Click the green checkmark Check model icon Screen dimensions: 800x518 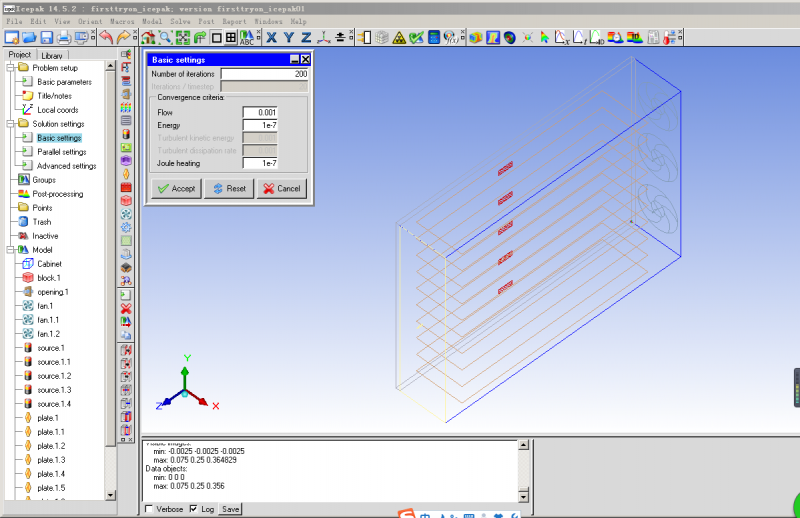(x=416, y=37)
